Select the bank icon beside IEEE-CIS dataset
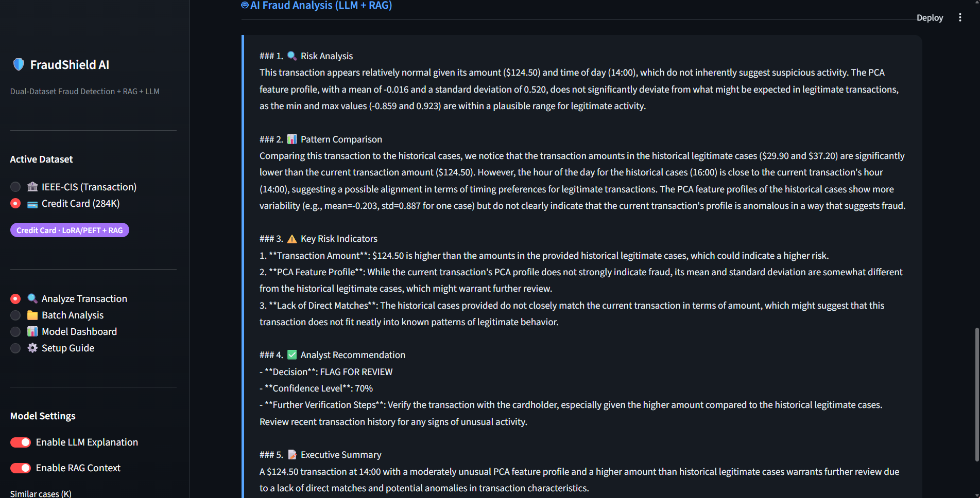The height and width of the screenshot is (498, 980). point(32,187)
